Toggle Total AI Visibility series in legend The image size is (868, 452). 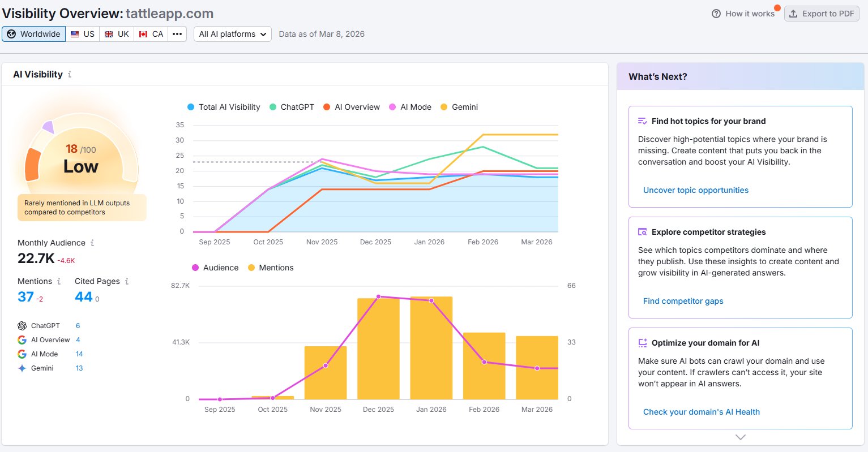pos(224,107)
